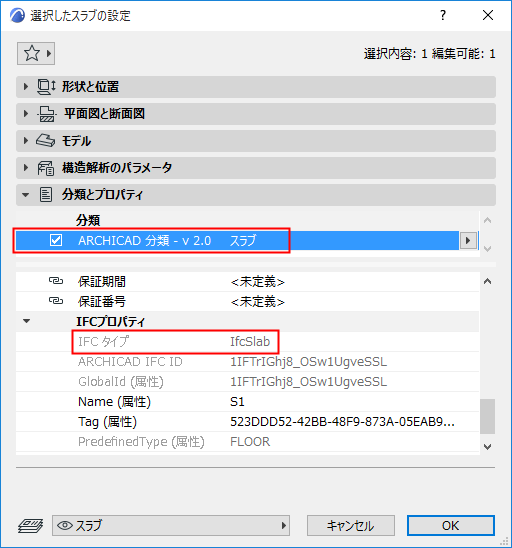
Task: Click the properties list scrollbar thumb
Action: pos(488,416)
